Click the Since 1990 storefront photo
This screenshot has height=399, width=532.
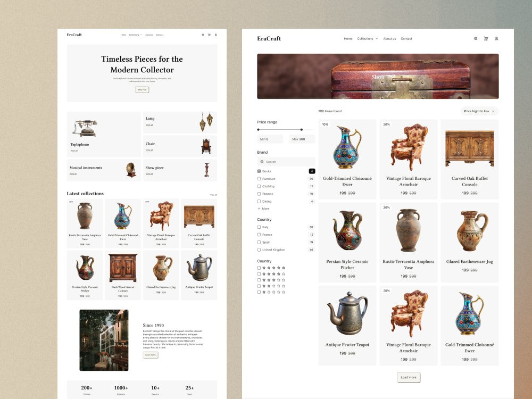coord(104,340)
